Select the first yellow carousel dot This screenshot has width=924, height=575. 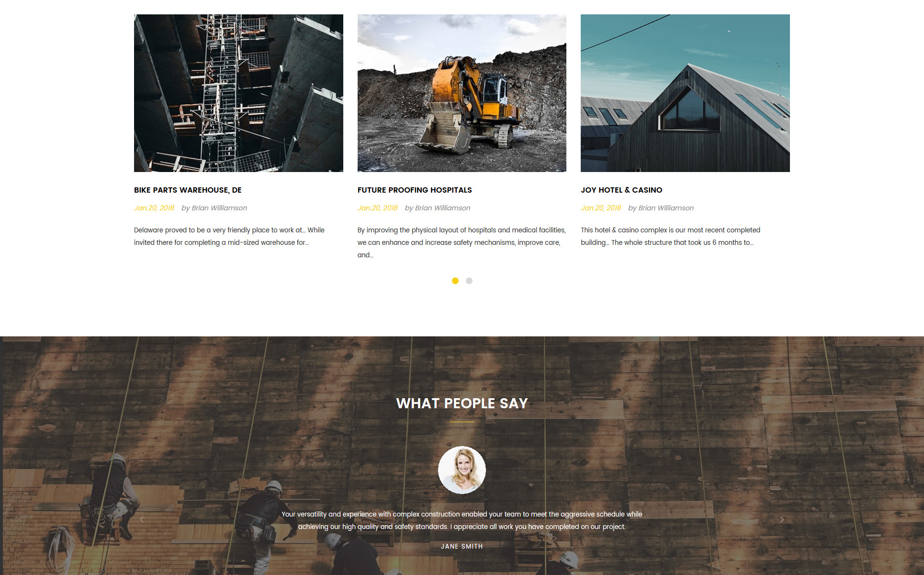coord(455,281)
